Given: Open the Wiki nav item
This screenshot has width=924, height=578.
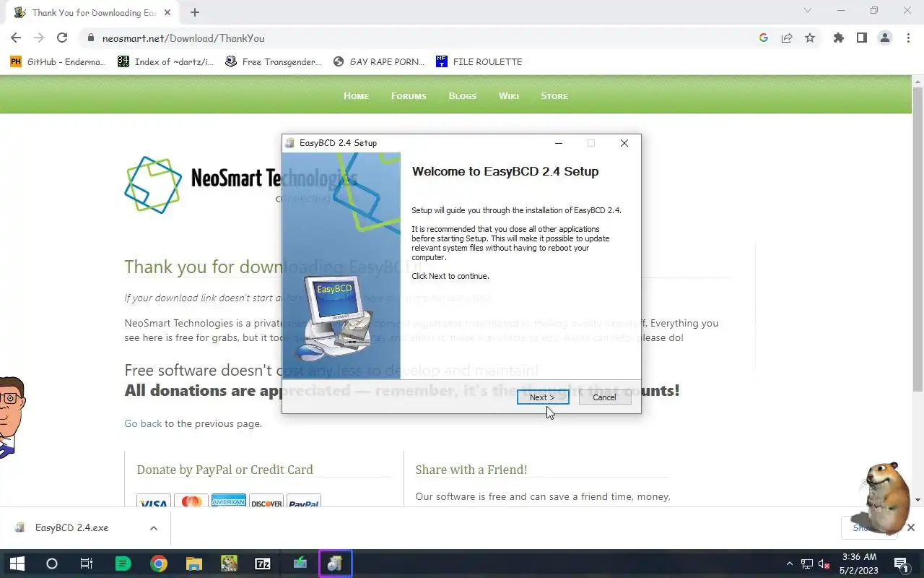Looking at the screenshot, I should pos(509,96).
